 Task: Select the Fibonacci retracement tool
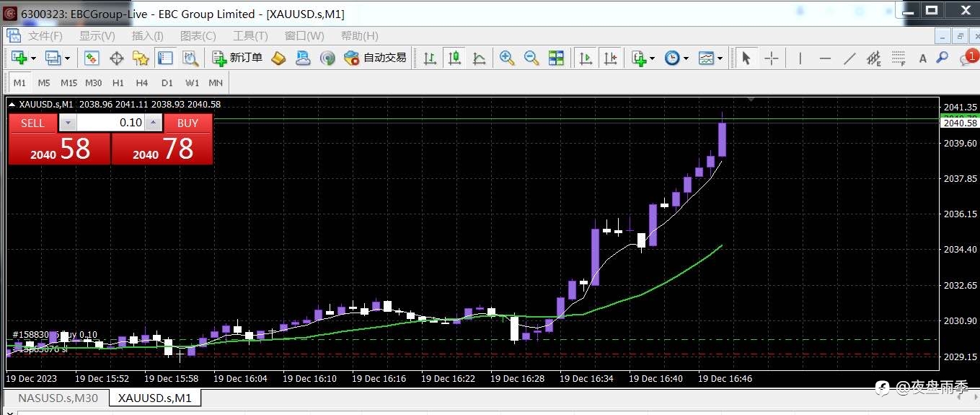click(899, 58)
